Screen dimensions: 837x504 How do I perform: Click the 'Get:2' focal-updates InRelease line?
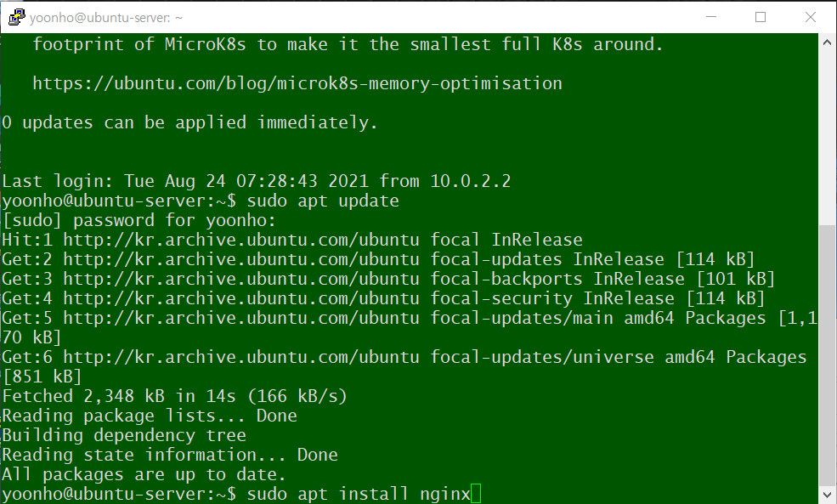tap(378, 259)
